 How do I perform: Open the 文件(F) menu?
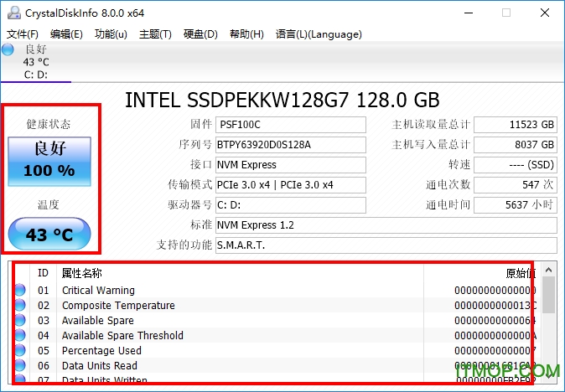[23, 34]
